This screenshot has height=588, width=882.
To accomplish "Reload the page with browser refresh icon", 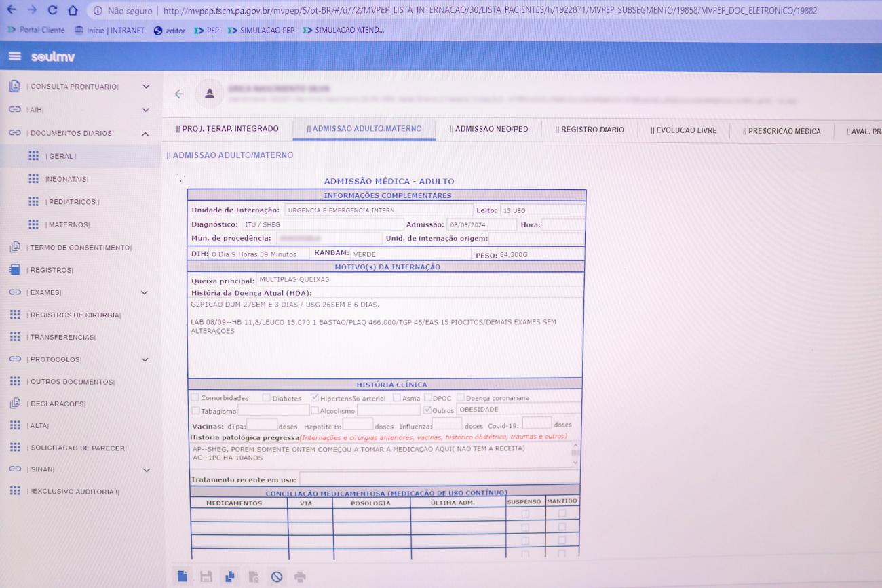I will 52,10.
